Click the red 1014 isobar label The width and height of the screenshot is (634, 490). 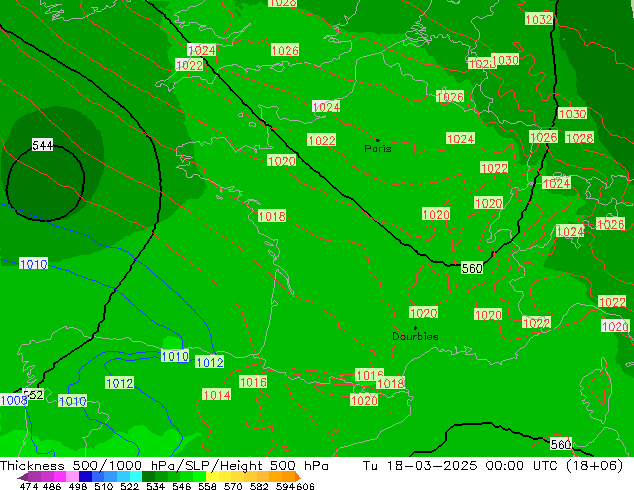[217, 395]
